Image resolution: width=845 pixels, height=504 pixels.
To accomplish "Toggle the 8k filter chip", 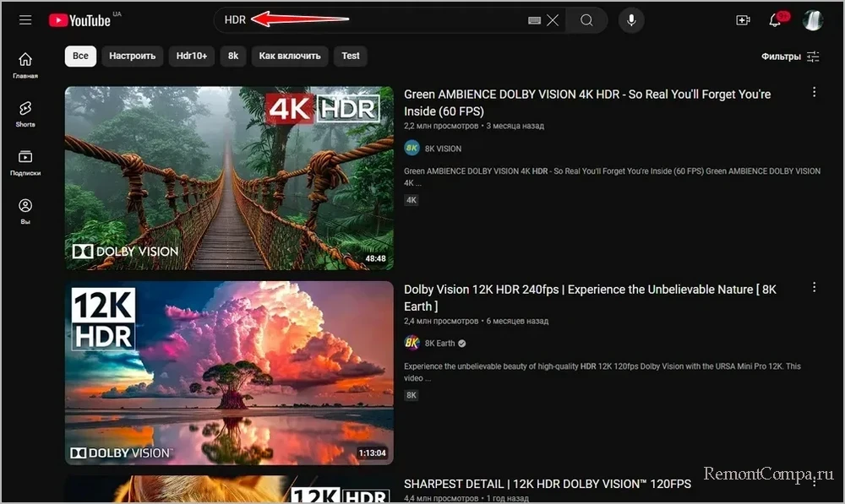I will 233,57.
